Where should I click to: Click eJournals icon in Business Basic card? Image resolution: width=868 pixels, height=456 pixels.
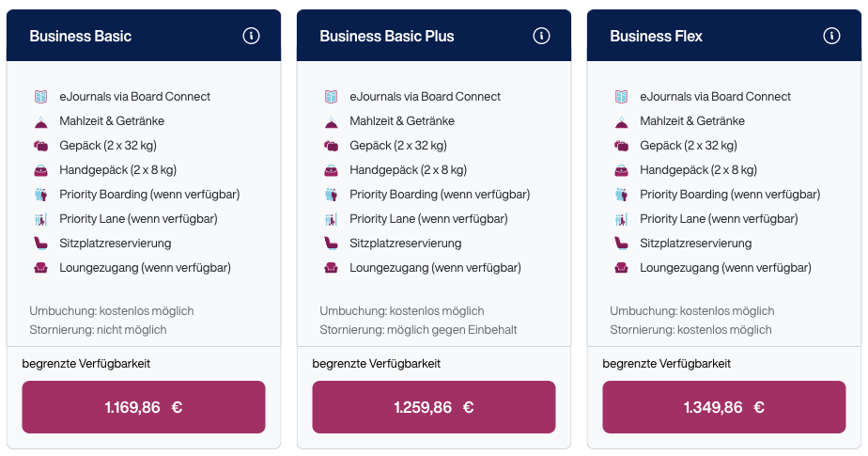point(40,97)
